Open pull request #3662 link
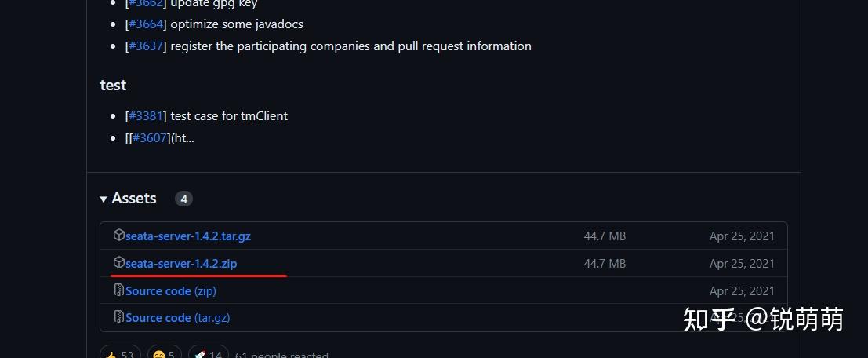Image resolution: width=868 pixels, height=358 pixels. tap(146, 4)
